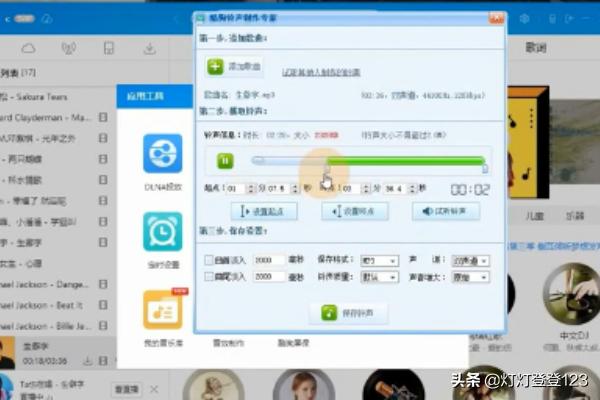
Task: Enable the song-start fade-in checkbox
Action: click(x=209, y=260)
